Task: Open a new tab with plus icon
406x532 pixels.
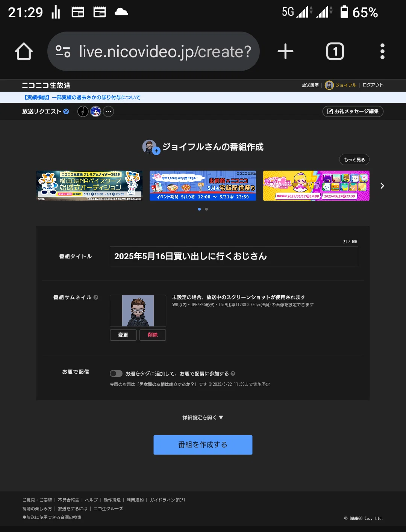Action: point(285,51)
